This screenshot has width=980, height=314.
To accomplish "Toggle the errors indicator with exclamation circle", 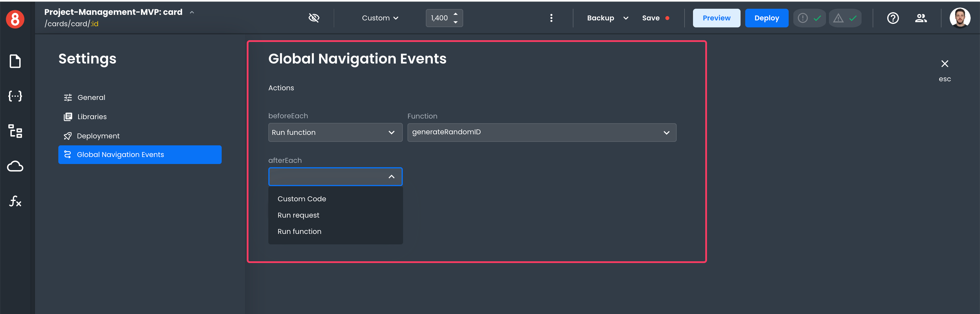I will point(809,18).
